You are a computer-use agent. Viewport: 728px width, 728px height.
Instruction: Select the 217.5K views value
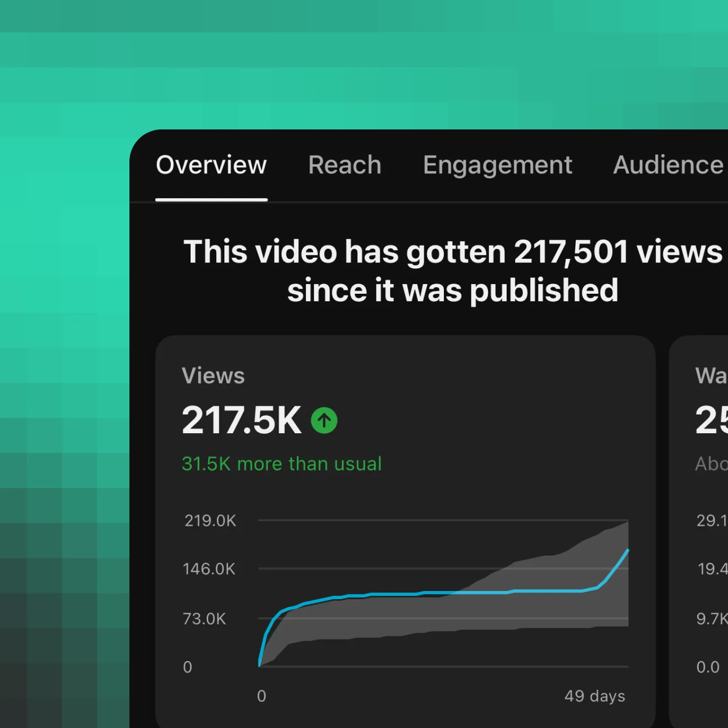(242, 420)
